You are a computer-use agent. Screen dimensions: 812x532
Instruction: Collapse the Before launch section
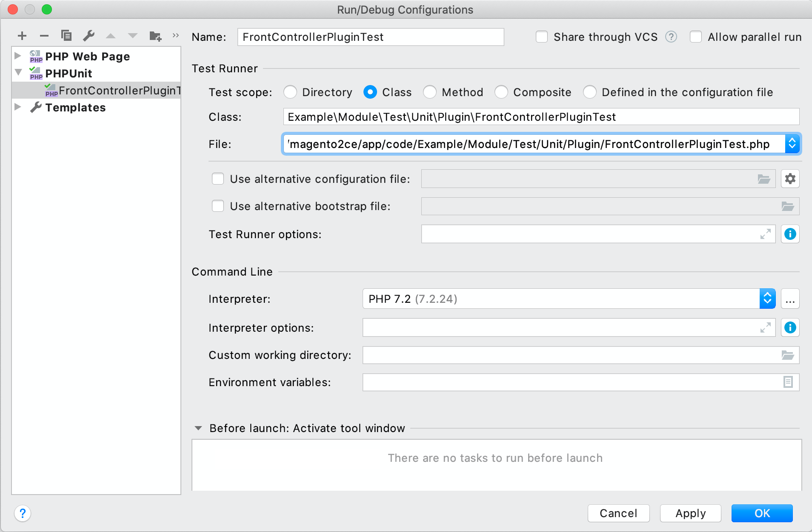tap(198, 428)
